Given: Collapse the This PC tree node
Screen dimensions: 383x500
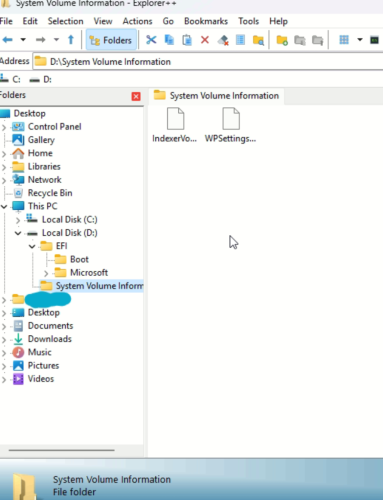Looking at the screenshot, I should [x=4, y=207].
